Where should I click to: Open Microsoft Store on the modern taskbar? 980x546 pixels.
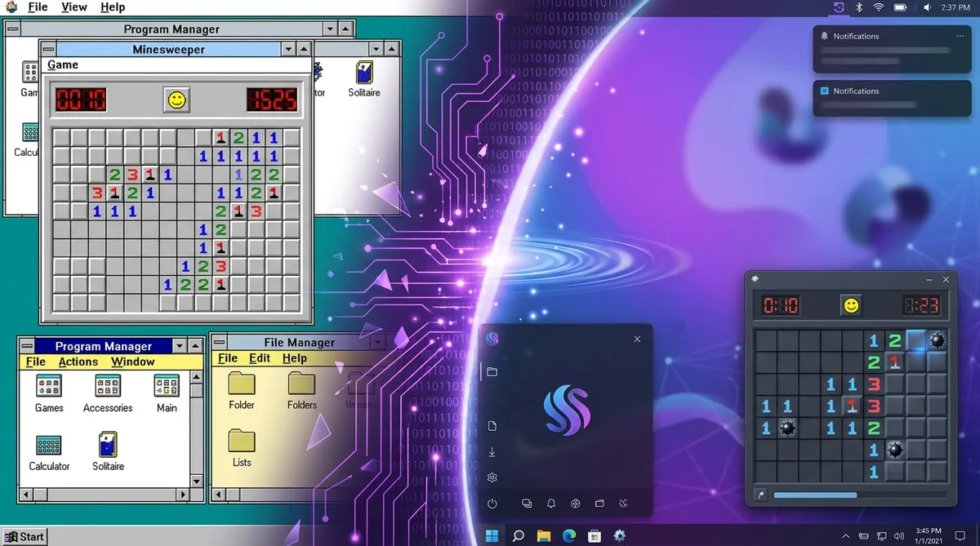pyautogui.click(x=595, y=536)
